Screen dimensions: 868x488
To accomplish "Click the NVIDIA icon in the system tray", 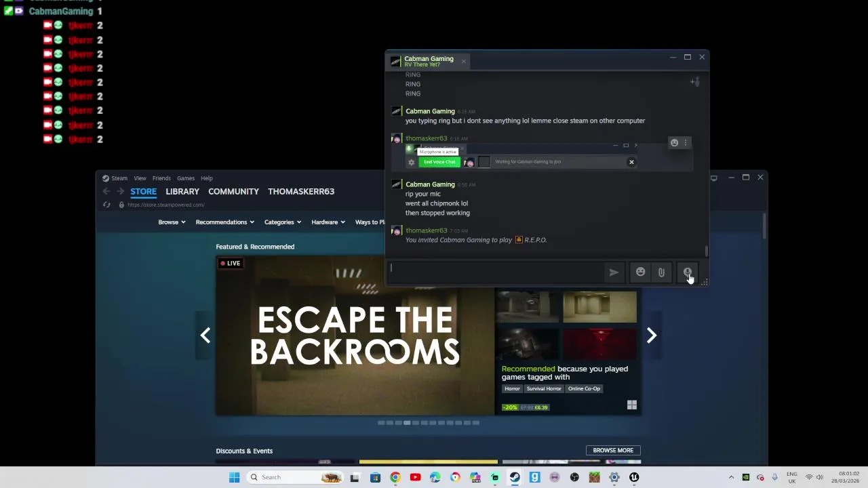I will click(746, 477).
